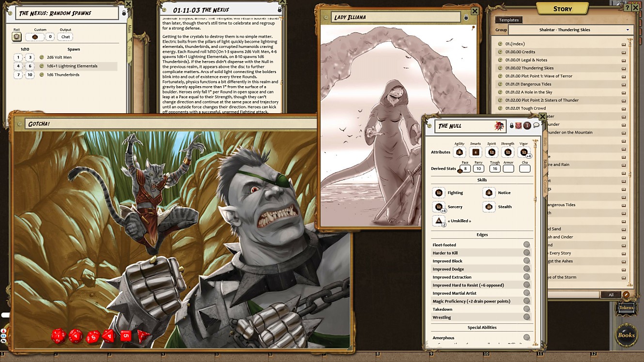Screen dimensions: 644x362
Task: Enable the Improved Dodge edge toggle
Action: [526, 269]
